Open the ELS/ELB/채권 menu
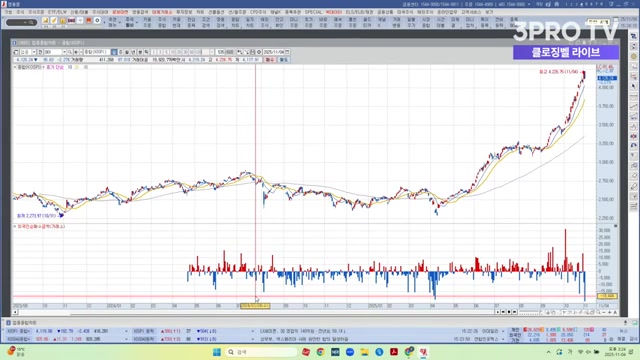Screen dimensions: 640x360 (x=359, y=12)
